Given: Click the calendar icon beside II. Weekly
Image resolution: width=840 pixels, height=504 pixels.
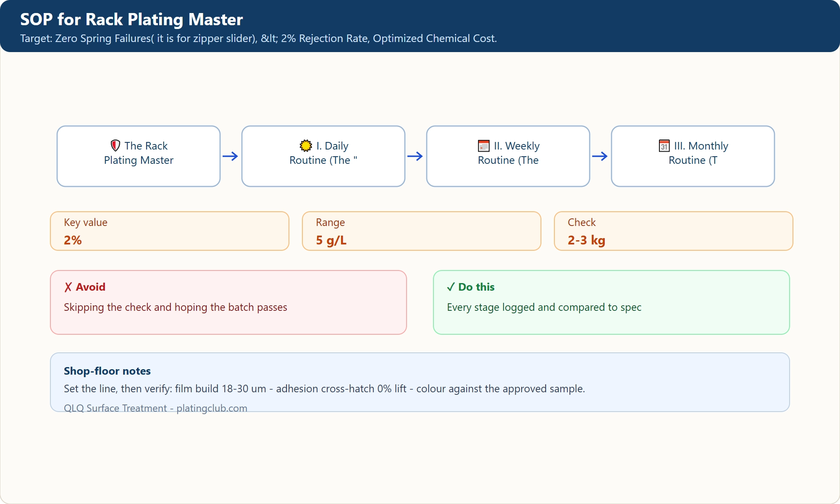Looking at the screenshot, I should tap(484, 146).
